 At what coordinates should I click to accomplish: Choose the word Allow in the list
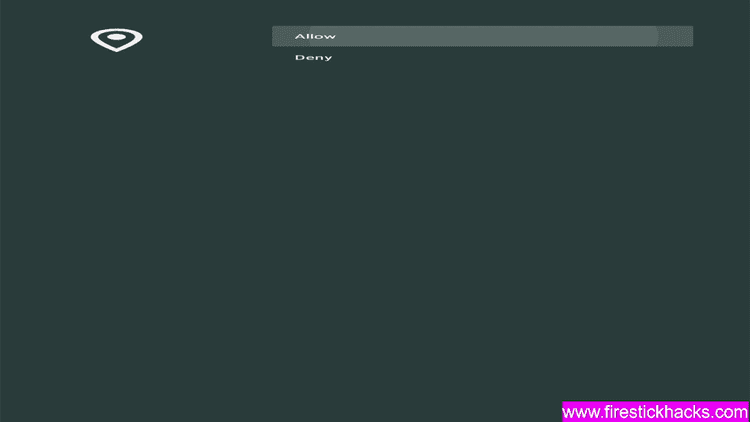(x=315, y=36)
